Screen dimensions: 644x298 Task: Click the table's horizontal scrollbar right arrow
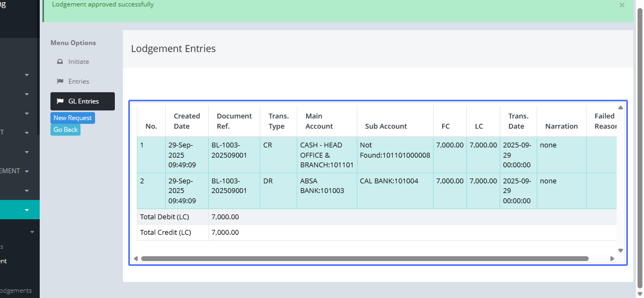click(x=612, y=258)
